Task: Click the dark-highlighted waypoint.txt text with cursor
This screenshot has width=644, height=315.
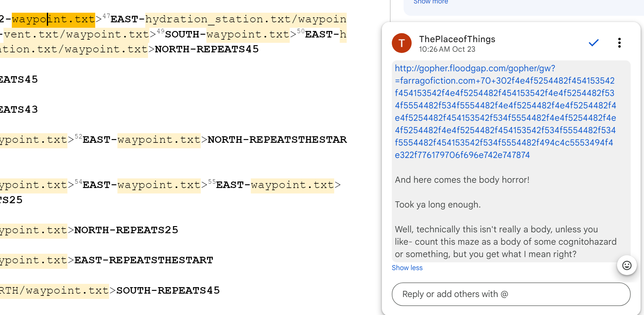Action: click(x=53, y=19)
